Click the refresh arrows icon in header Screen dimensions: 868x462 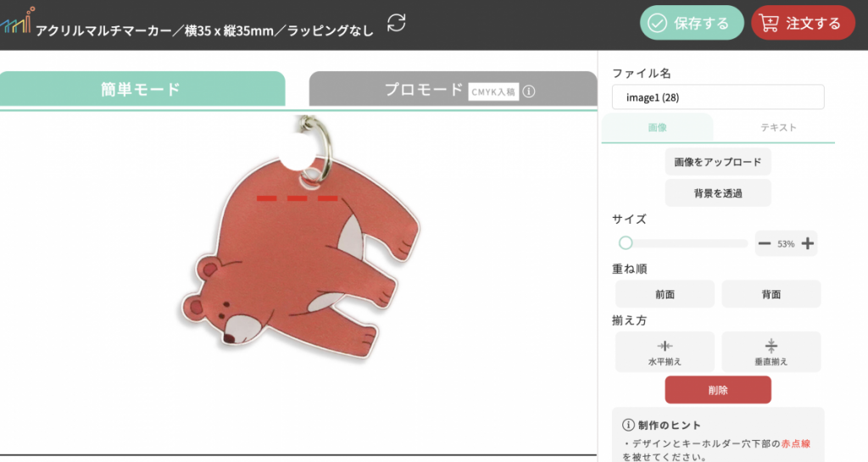pos(397,23)
